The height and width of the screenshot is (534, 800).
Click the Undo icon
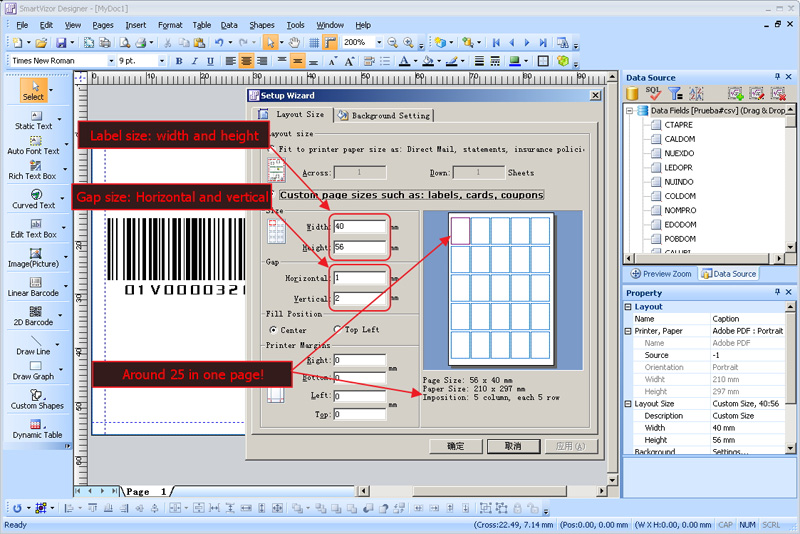[x=219, y=43]
